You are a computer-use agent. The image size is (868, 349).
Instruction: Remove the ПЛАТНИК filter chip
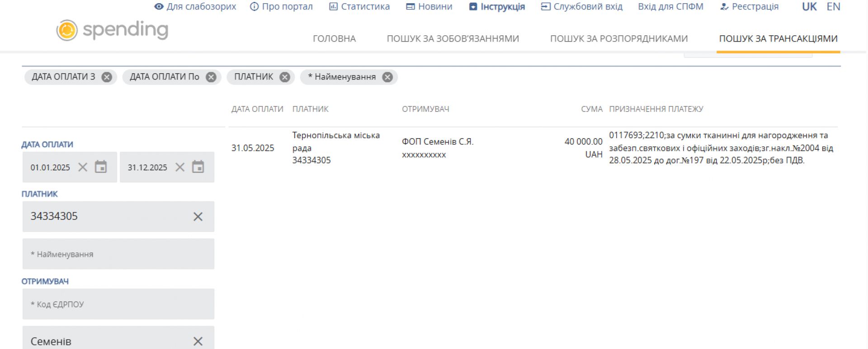coord(284,77)
